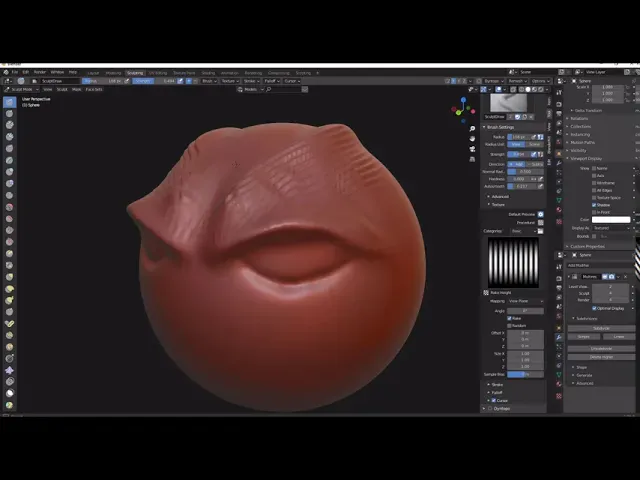Open the Mapping View Plane dropdown

pos(526,300)
